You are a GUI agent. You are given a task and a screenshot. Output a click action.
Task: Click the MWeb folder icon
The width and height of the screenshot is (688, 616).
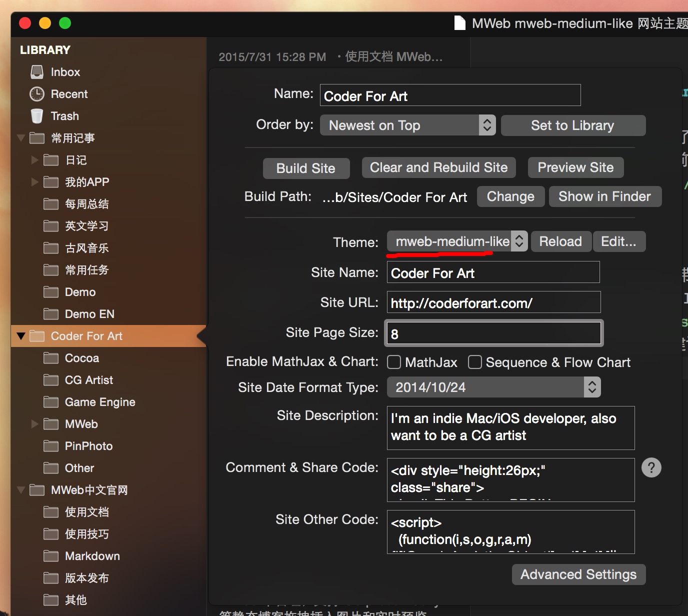(x=51, y=424)
